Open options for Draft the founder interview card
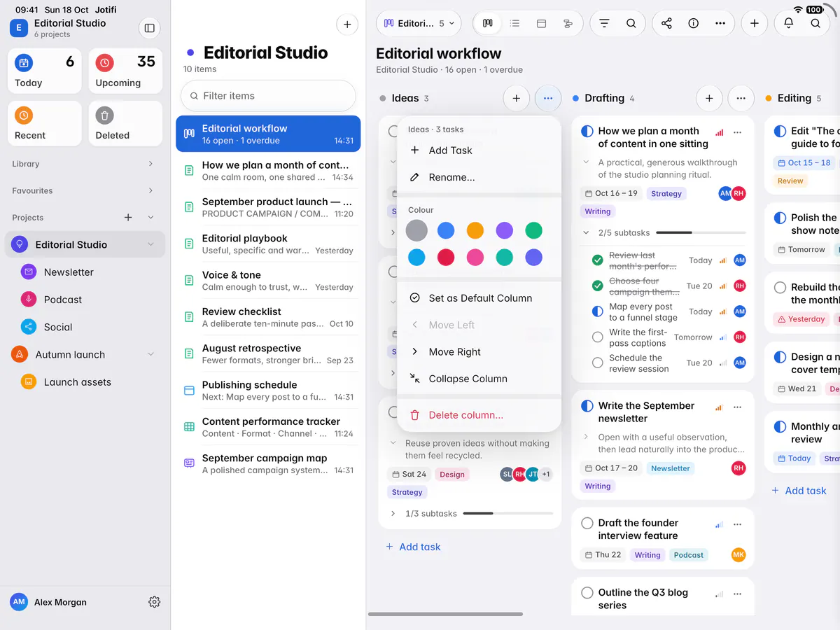 tap(737, 524)
